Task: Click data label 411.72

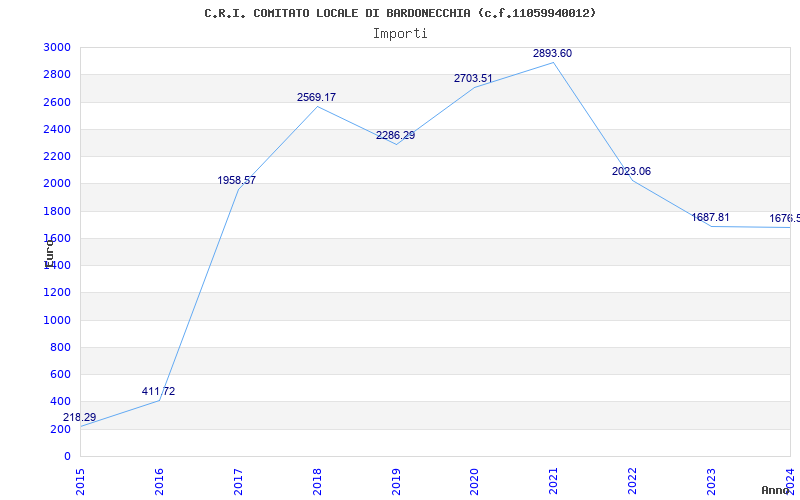Action: [158, 391]
